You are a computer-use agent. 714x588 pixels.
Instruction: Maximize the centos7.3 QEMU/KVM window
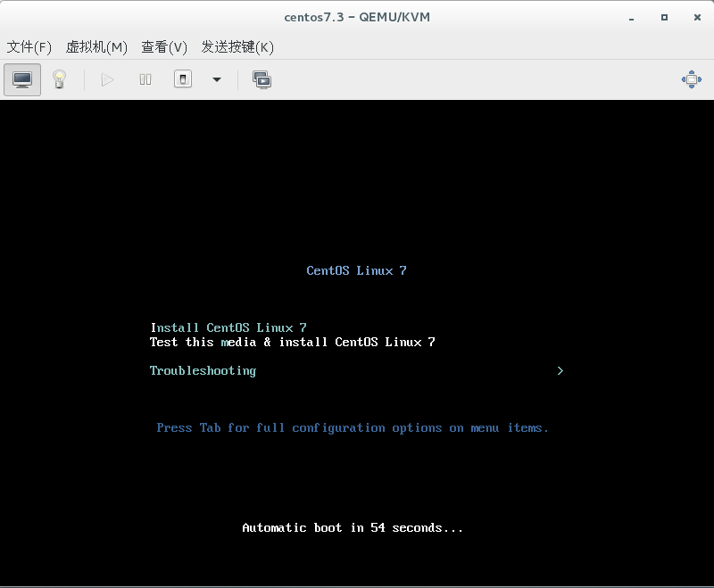664,17
